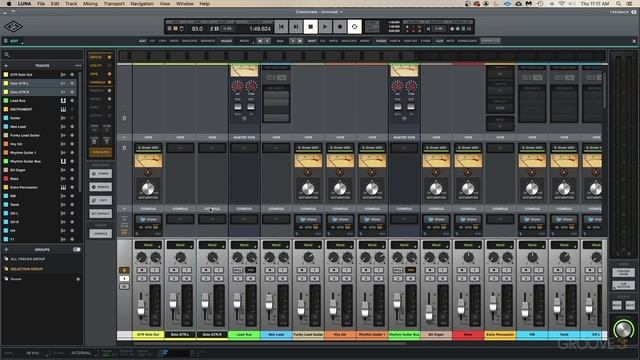Click the tempo value 93.0 field
Viewport: 640px width, 360px height.
click(197, 29)
